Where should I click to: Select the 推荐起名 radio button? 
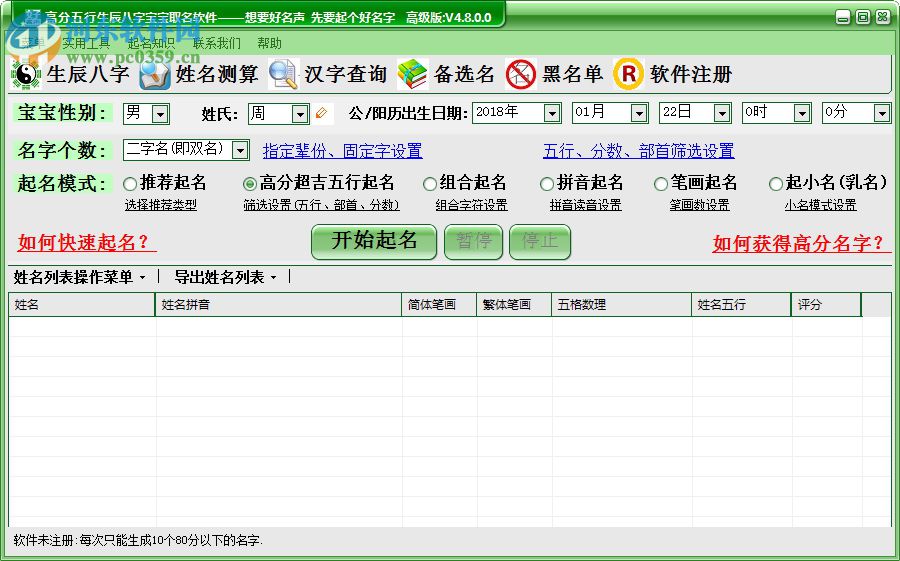pos(130,184)
